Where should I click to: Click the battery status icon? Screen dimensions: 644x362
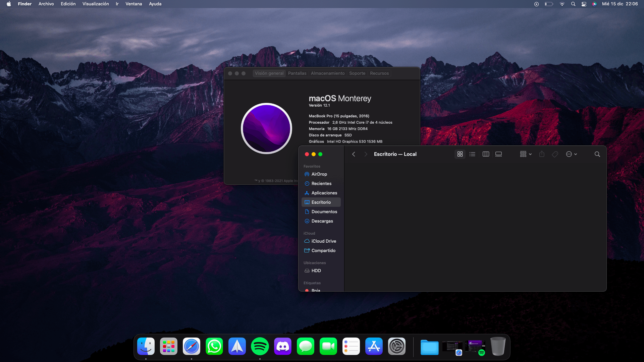tap(549, 4)
